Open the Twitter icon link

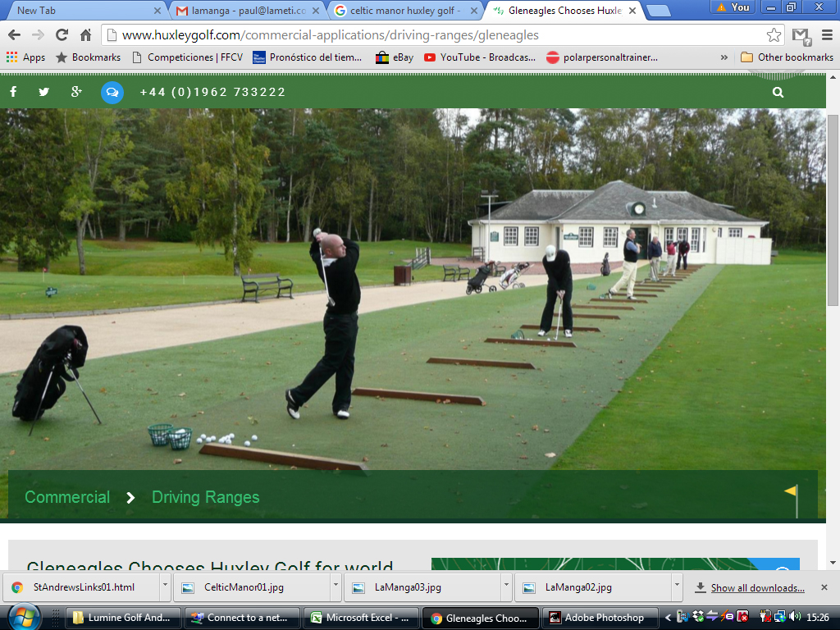[44, 92]
